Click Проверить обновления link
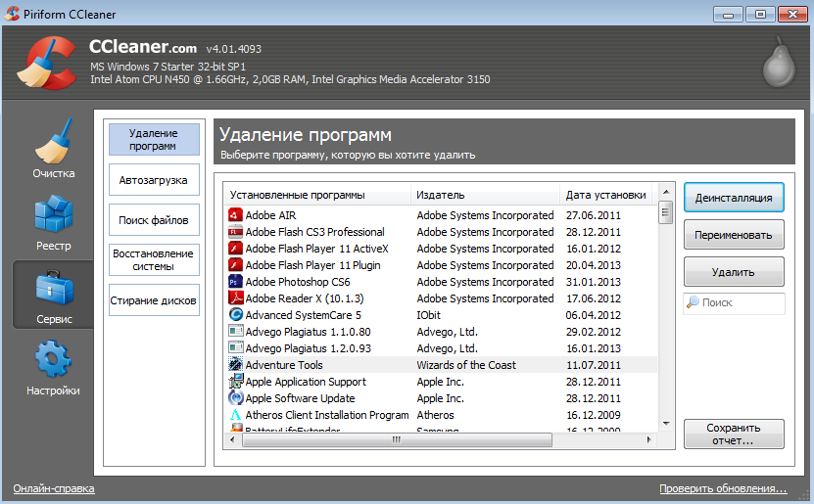This screenshot has height=504, width=814. [723, 488]
